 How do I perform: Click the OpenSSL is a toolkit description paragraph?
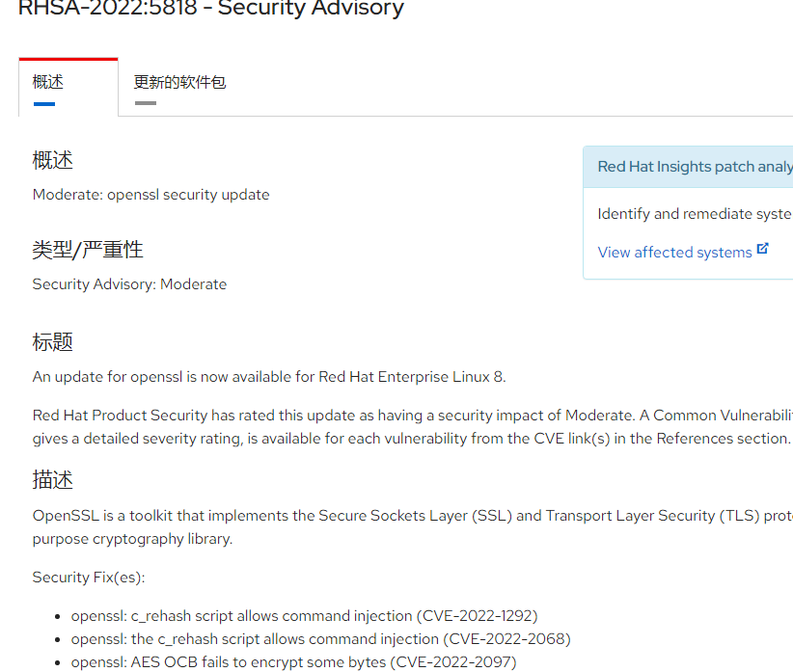412,527
